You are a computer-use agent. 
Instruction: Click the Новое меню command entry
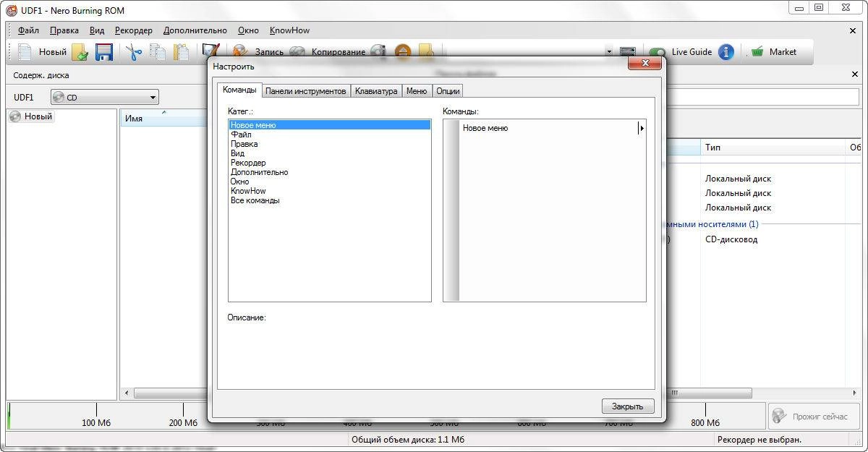tap(485, 128)
